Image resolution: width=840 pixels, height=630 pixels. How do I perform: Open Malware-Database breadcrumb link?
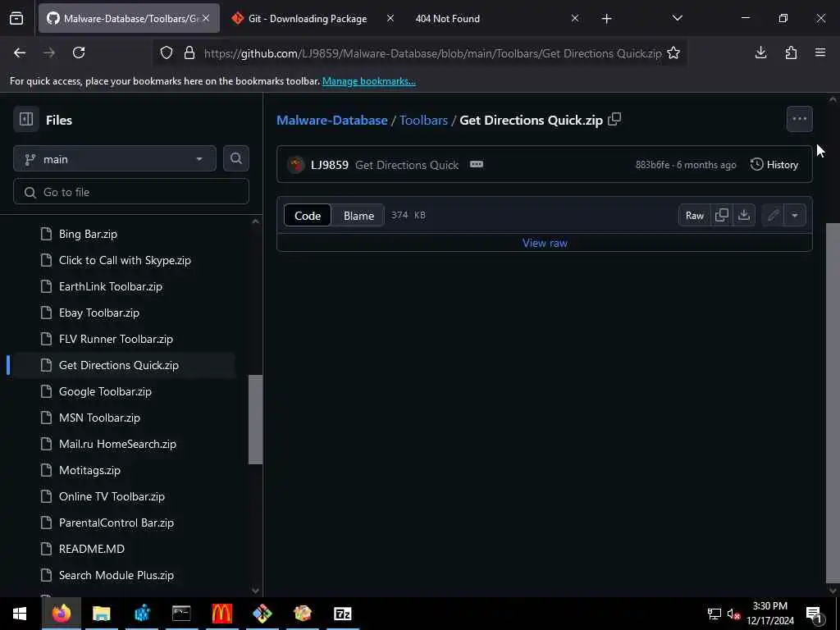point(332,120)
